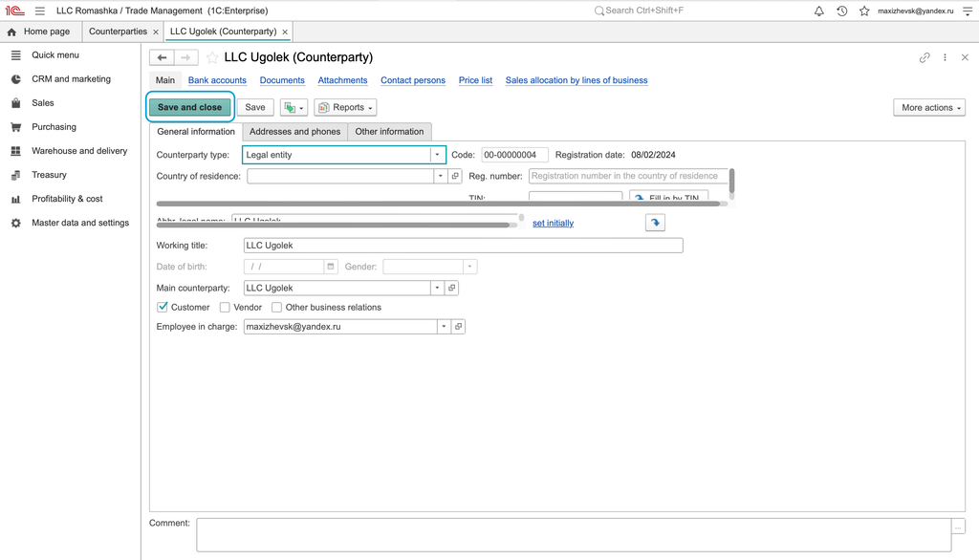This screenshot has width=979, height=560.
Task: Click the Reg. number input field
Action: 628,176
